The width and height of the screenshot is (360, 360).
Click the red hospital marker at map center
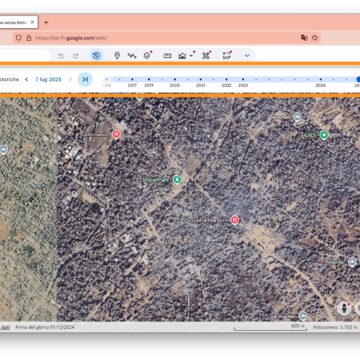click(x=235, y=220)
